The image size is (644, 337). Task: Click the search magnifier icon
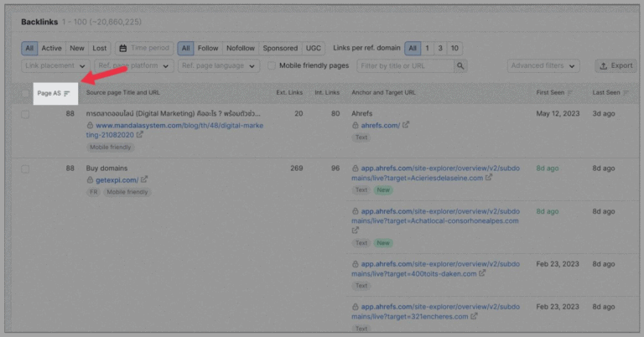(x=460, y=65)
